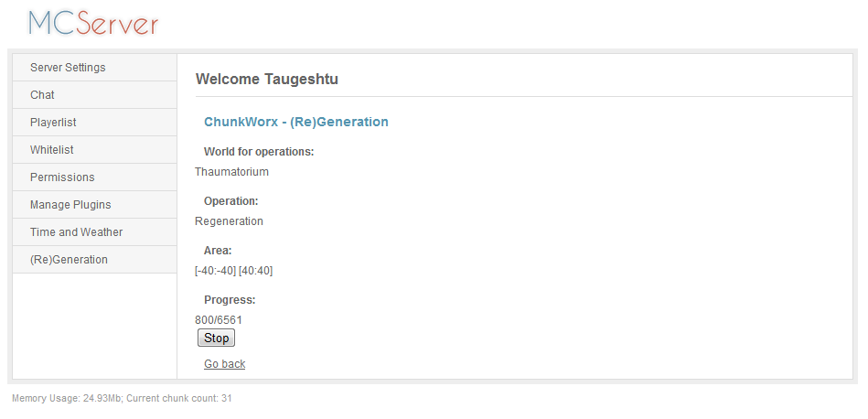Click the area coordinates [-40:-40] [40:40]

coord(233,271)
